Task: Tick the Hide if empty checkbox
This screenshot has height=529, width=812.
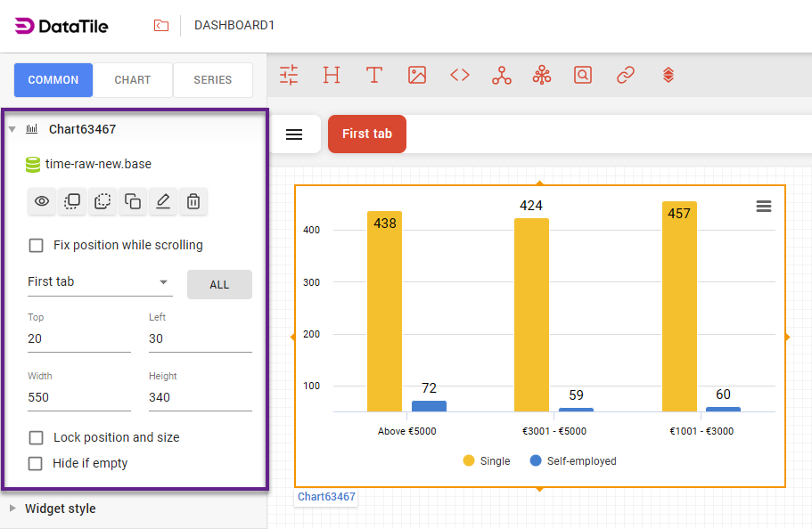Action: 37,463
